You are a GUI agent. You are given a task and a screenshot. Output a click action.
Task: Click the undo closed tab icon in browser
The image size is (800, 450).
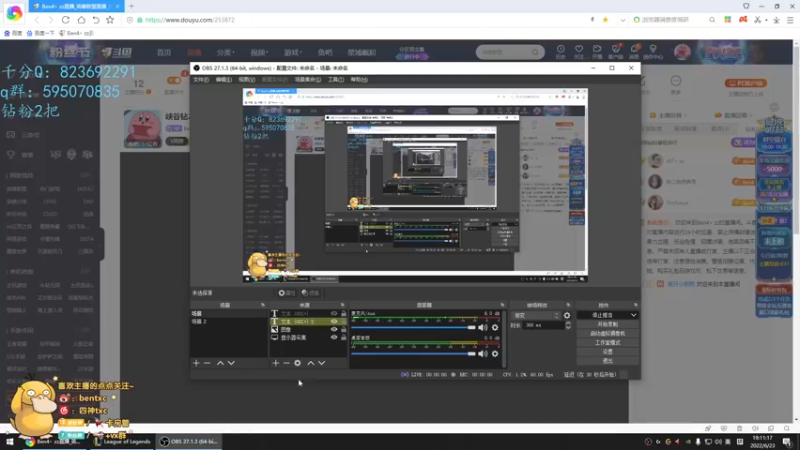96,20
